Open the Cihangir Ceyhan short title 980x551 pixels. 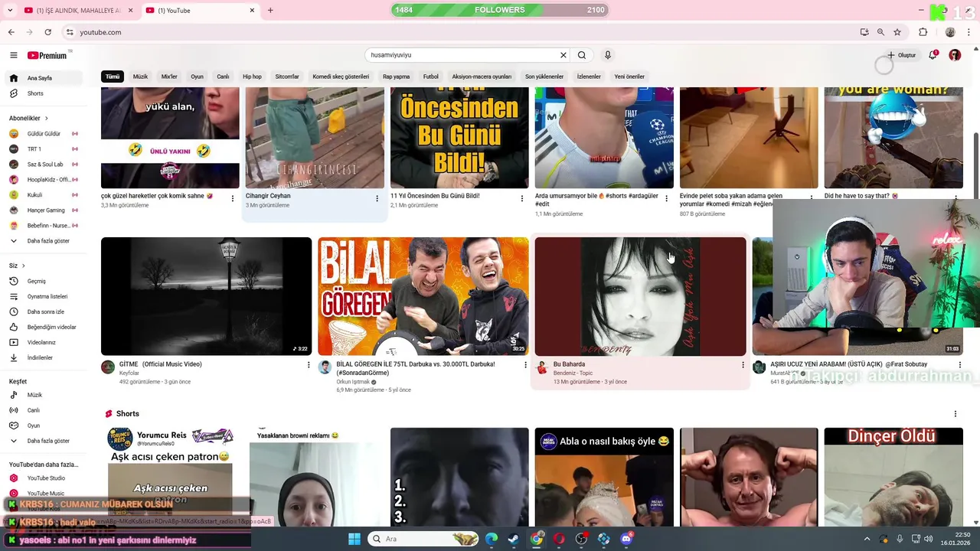(268, 196)
